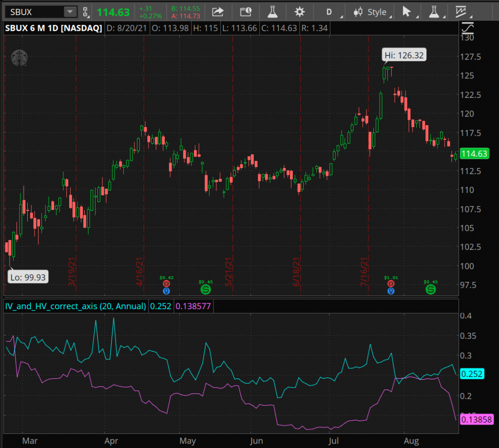Click the $1.01 earnings estimate label

[x=391, y=278]
